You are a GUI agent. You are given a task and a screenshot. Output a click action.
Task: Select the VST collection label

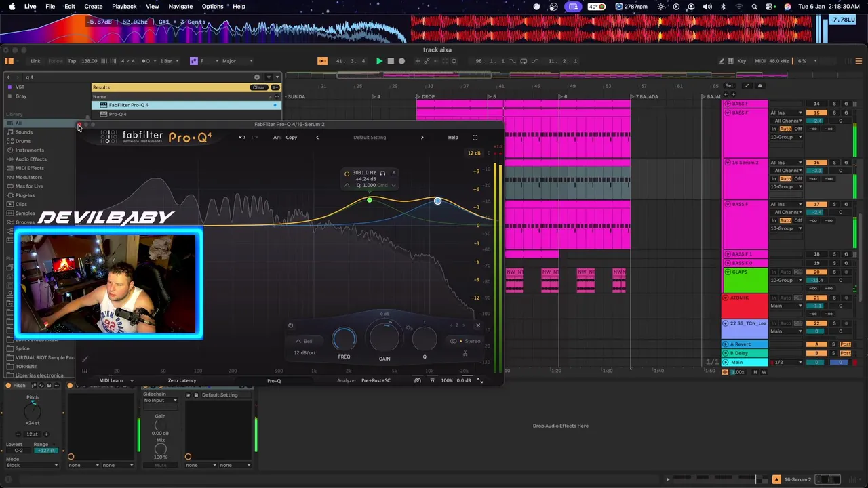pos(20,87)
